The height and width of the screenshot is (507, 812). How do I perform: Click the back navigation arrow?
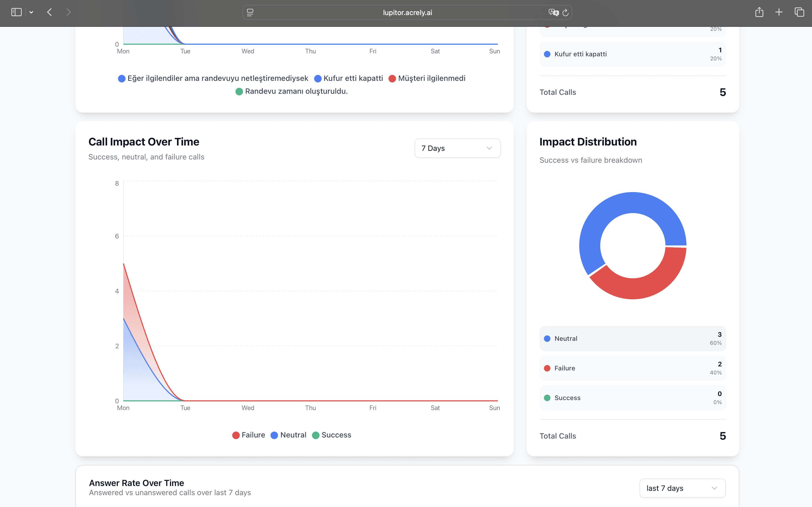(50, 12)
